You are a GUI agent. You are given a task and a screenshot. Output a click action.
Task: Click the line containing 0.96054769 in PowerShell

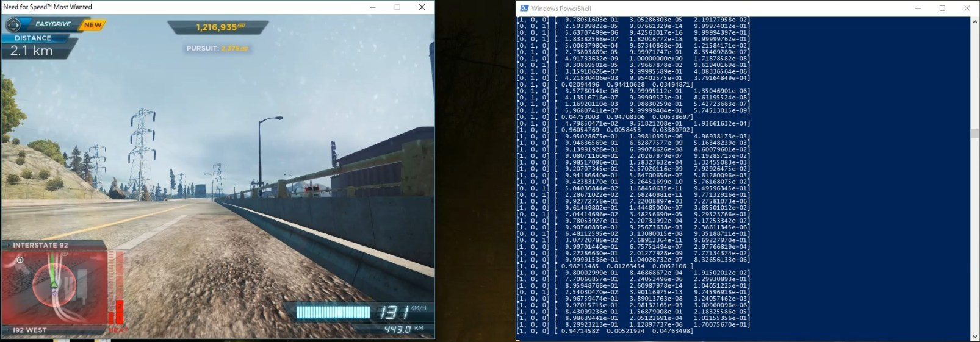click(605, 130)
